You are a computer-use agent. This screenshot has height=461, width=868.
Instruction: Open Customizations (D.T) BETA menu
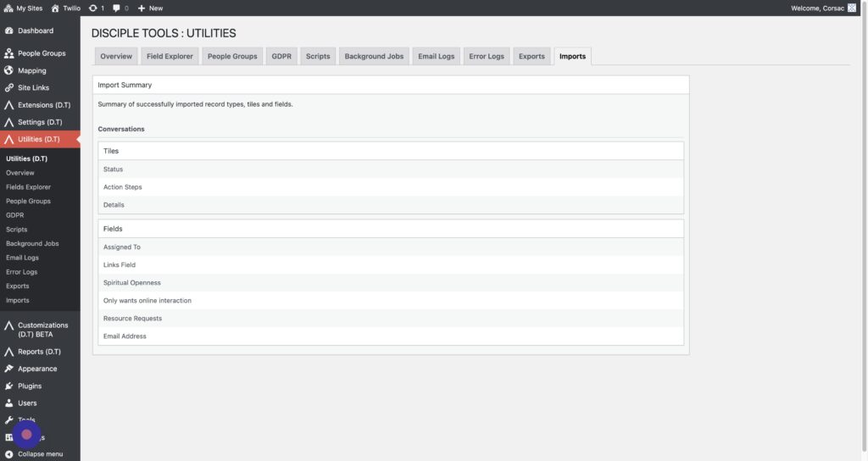42,329
